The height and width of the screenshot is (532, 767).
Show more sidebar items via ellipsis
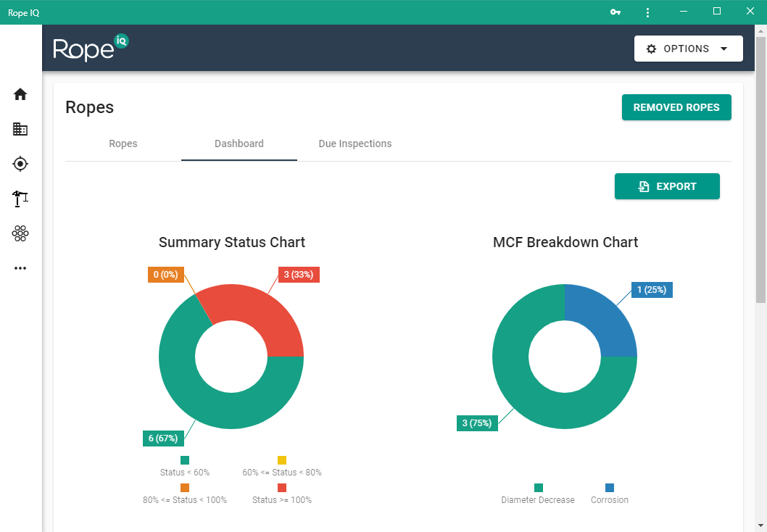20,268
